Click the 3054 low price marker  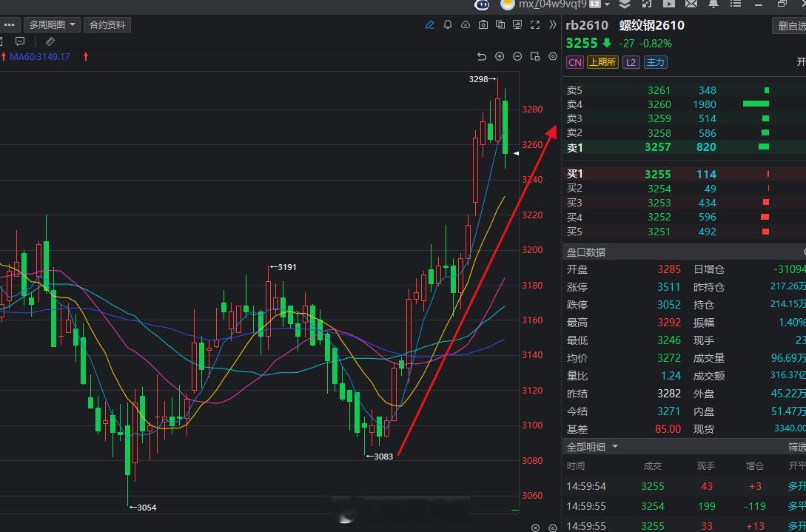[143, 508]
